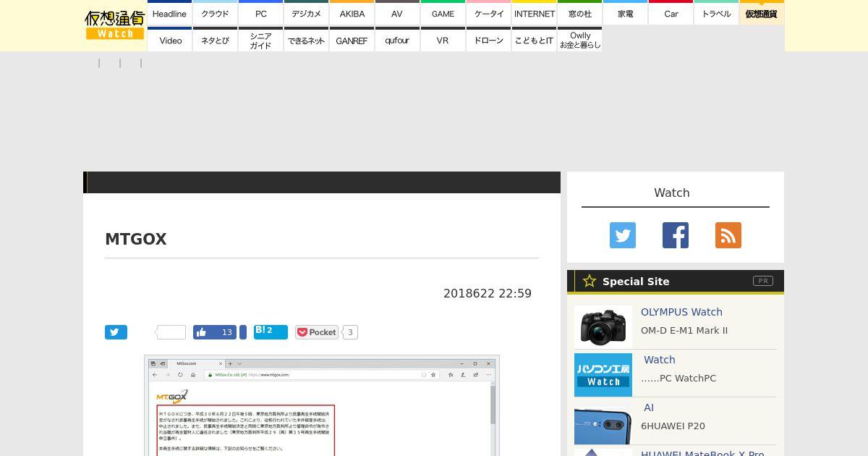This screenshot has width=868, height=456.
Task: Open the OLYMPUS Watch link
Action: (x=681, y=312)
